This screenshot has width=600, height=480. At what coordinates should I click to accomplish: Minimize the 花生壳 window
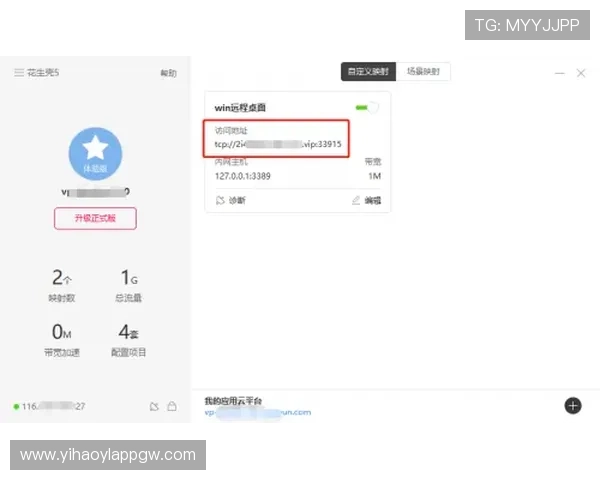[560, 73]
